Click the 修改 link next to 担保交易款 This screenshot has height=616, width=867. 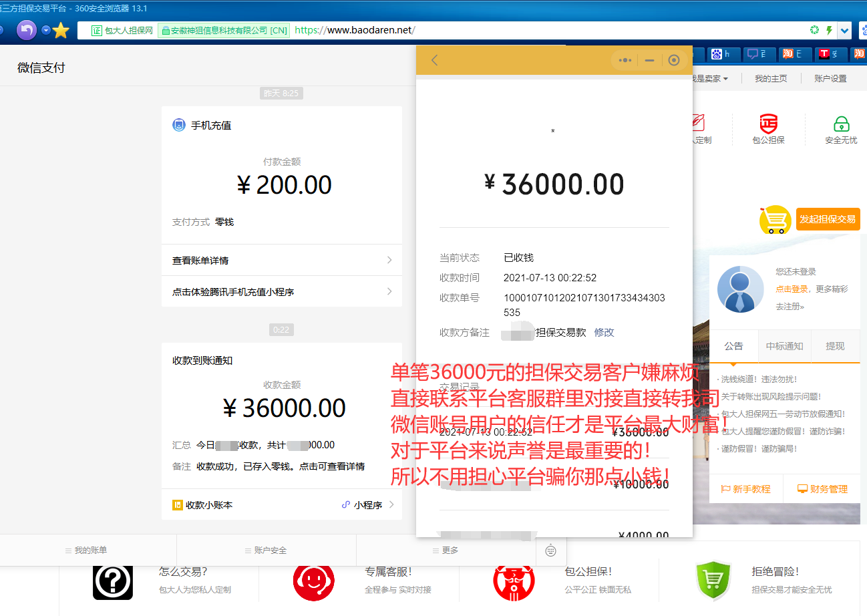(x=604, y=332)
